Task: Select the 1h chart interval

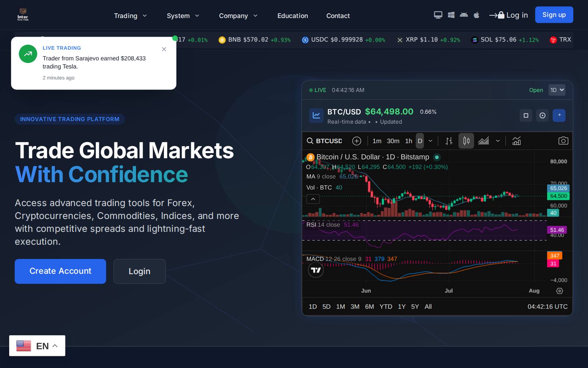Action: 409,141
